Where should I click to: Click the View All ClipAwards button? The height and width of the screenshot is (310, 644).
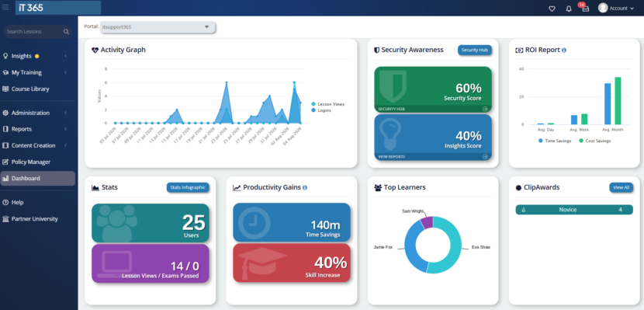click(621, 187)
